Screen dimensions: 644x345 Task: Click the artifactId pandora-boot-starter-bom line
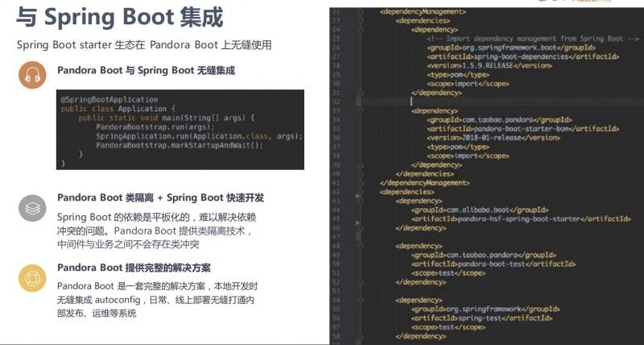(522, 129)
